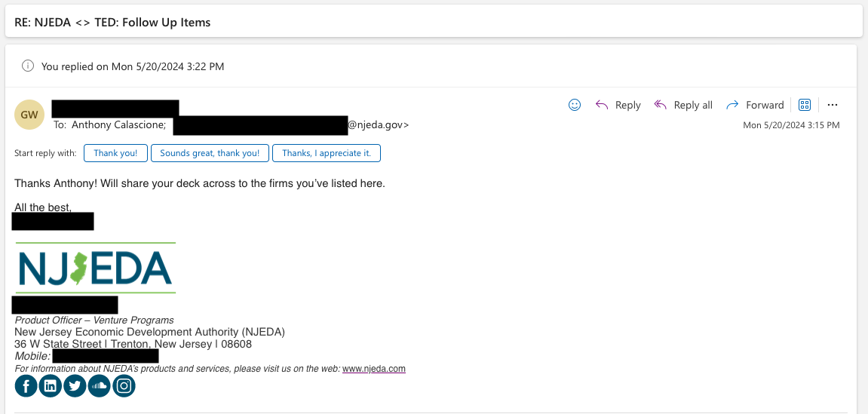This screenshot has width=868, height=414.
Task: Expand the more actions ellipsis menu
Action: click(x=833, y=105)
